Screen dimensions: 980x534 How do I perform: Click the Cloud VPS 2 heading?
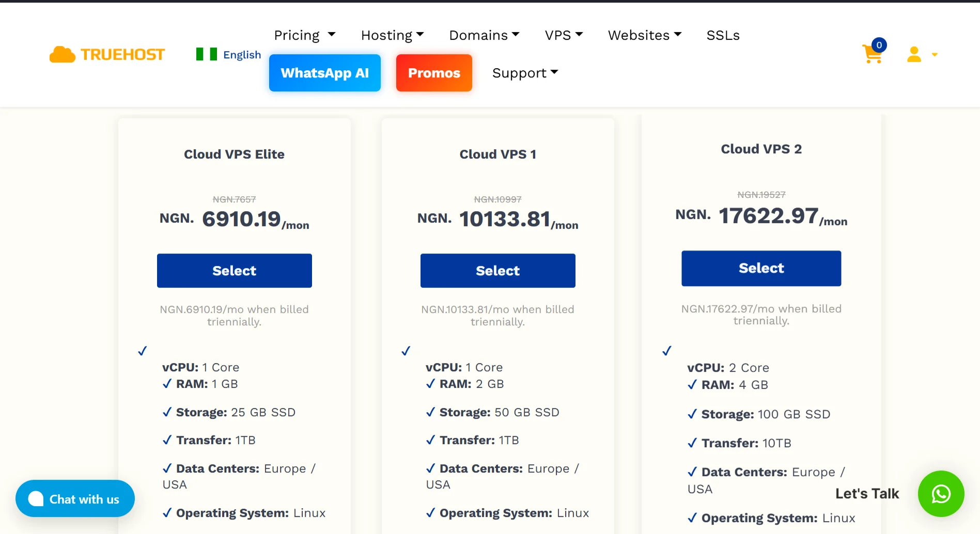pyautogui.click(x=761, y=149)
